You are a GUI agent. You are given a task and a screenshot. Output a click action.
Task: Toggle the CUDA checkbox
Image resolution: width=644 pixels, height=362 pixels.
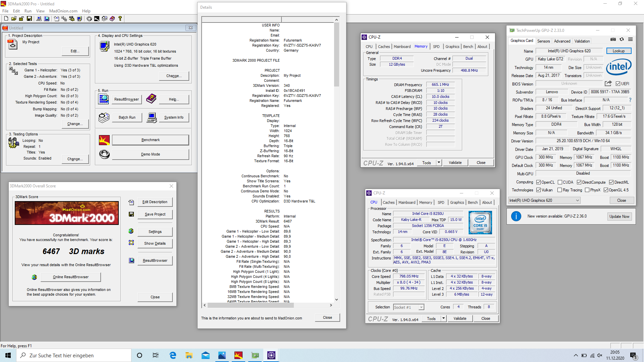pos(560,182)
